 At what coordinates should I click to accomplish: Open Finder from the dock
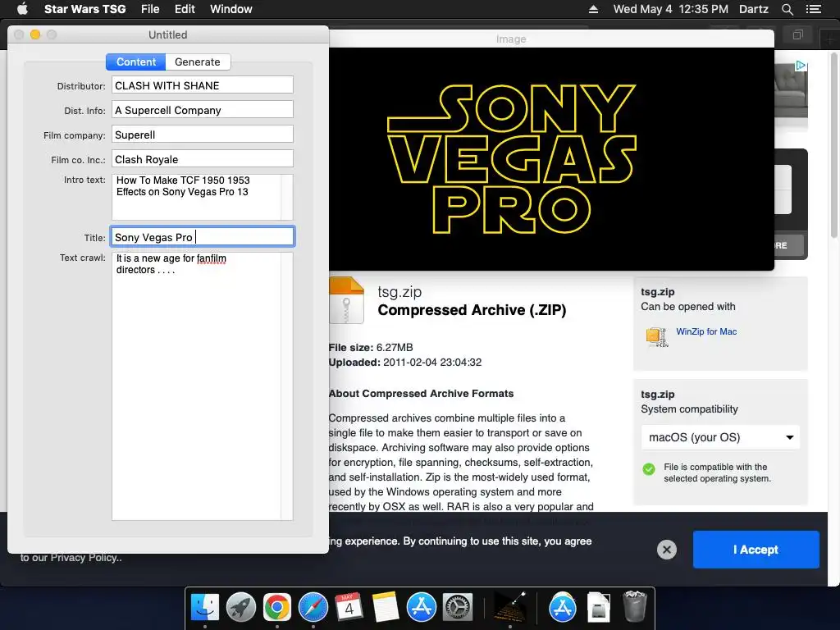point(205,608)
